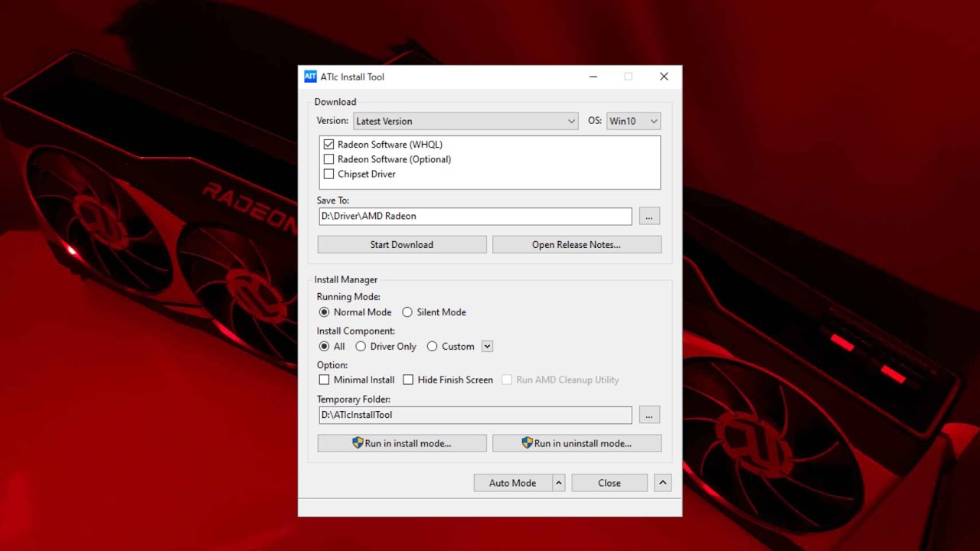The image size is (980, 551).
Task: Click Auto Mode button
Action: point(512,483)
